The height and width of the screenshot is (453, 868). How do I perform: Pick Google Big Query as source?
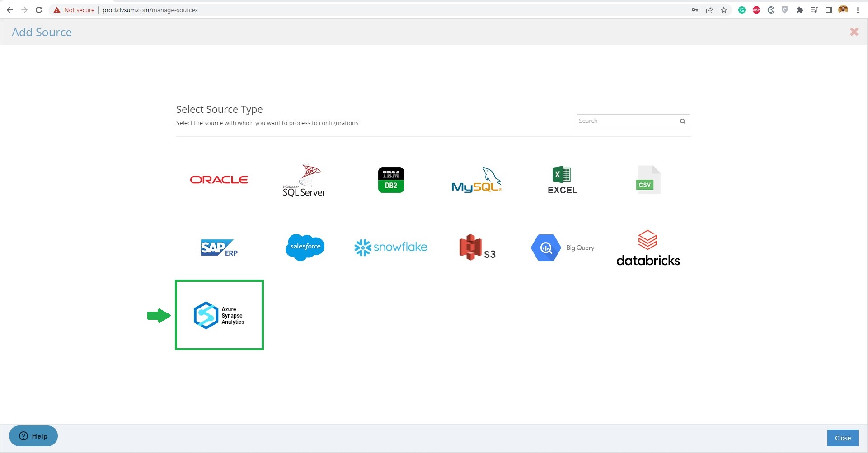point(562,248)
